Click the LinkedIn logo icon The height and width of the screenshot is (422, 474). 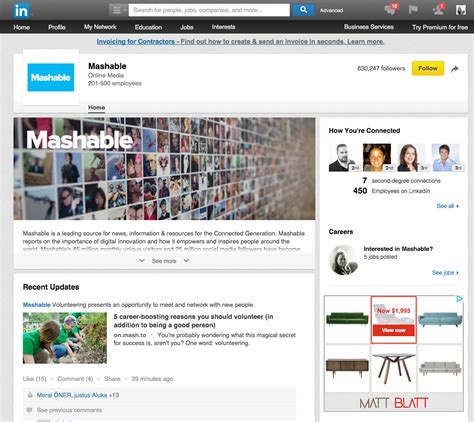(21, 10)
